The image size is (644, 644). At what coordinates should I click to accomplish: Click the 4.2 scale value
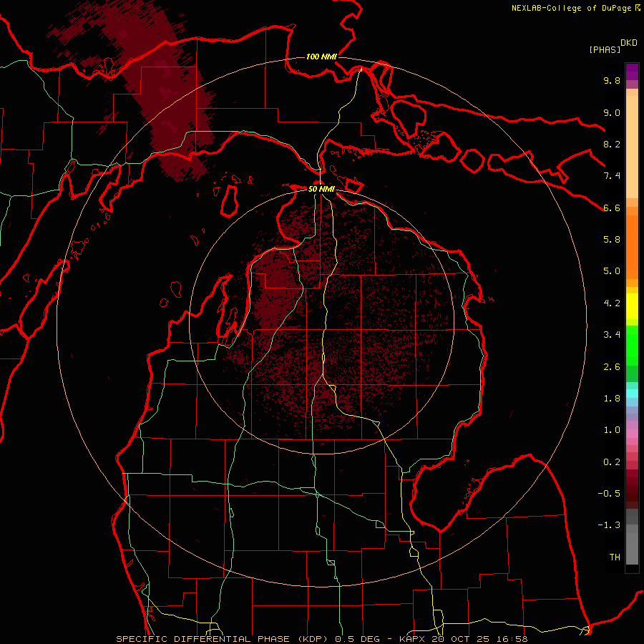tap(612, 303)
